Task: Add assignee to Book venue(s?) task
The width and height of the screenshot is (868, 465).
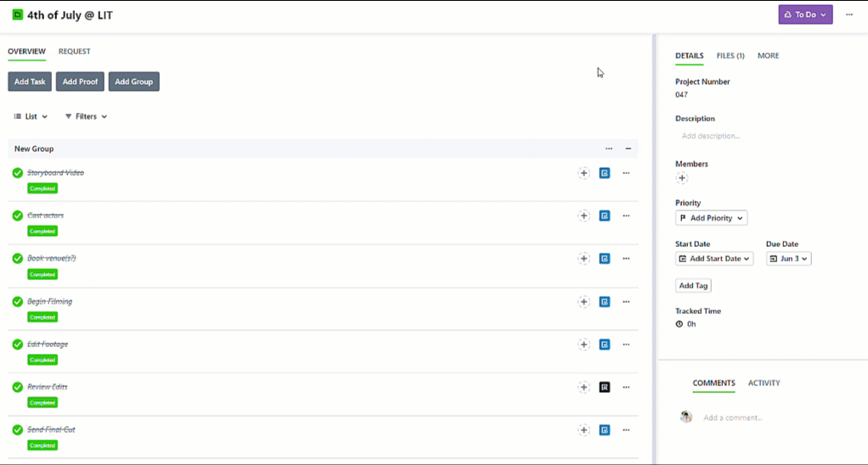Action: tap(583, 258)
